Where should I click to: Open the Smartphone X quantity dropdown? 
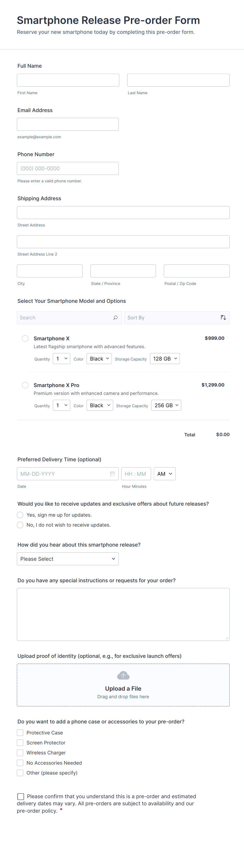[61, 358]
